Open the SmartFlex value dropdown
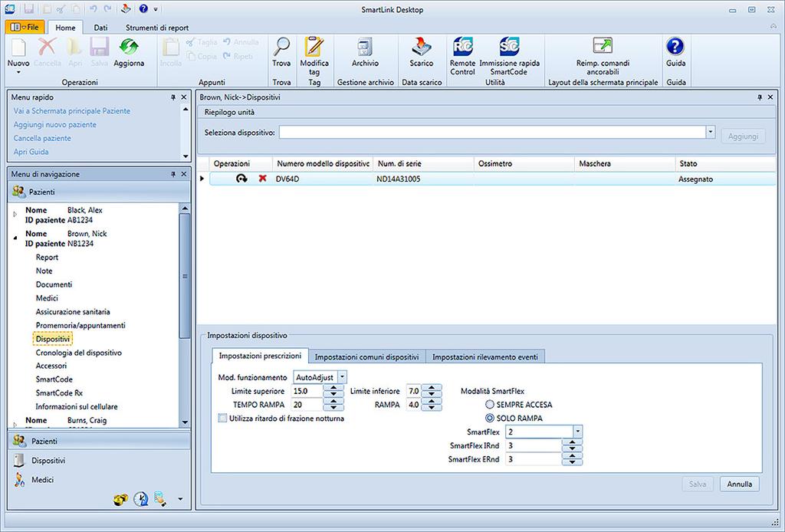This screenshot has height=532, width=785. coord(578,432)
